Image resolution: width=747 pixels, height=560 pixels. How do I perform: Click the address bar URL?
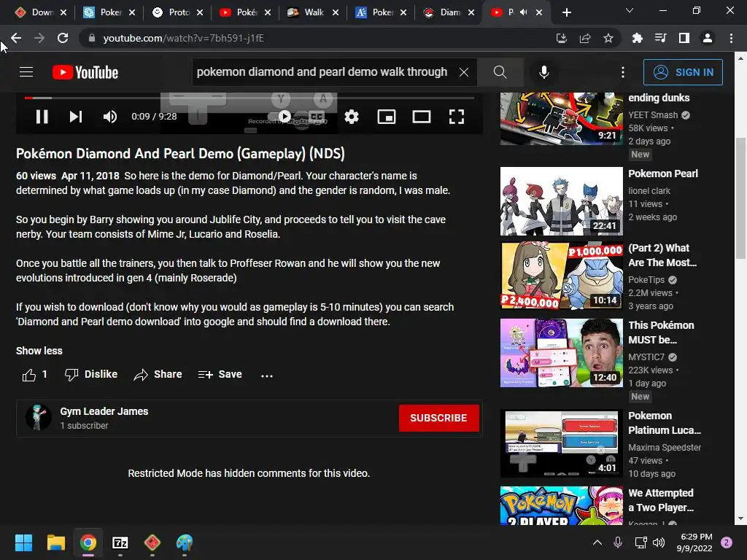point(183,38)
